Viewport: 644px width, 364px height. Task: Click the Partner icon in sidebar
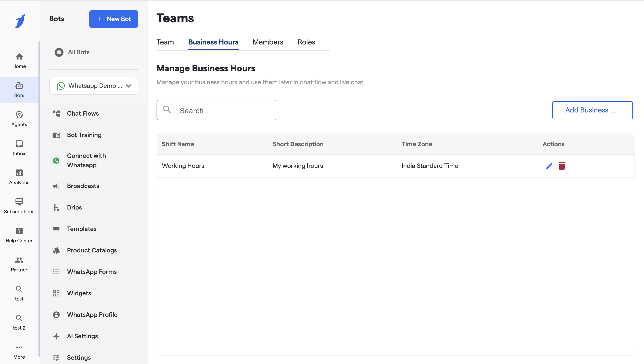(x=19, y=264)
